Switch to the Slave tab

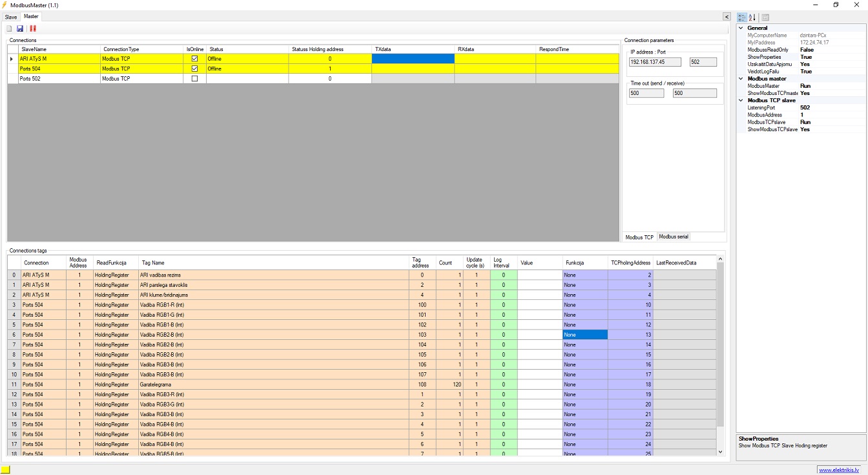coord(11,17)
